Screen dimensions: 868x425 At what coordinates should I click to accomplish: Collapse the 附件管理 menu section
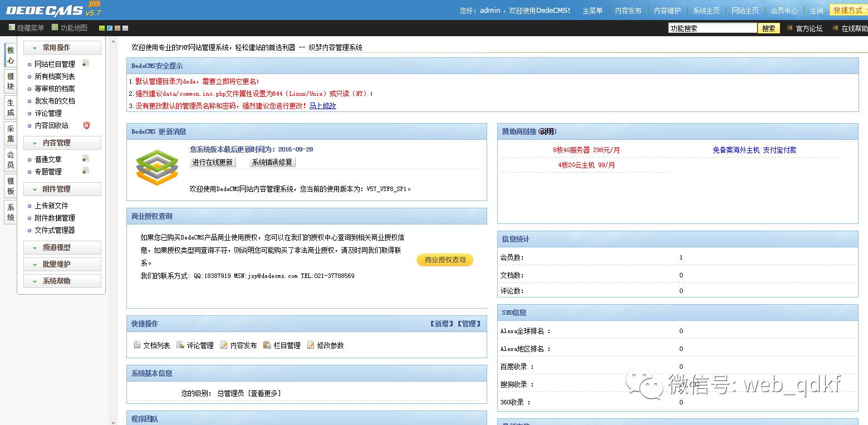[62, 189]
